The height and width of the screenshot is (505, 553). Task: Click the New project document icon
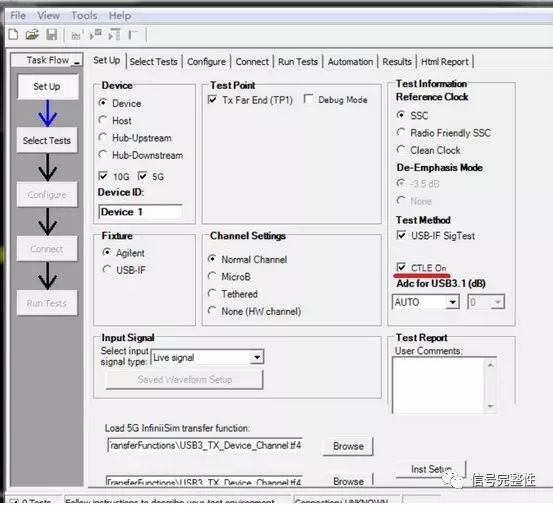pyautogui.click(x=13, y=35)
